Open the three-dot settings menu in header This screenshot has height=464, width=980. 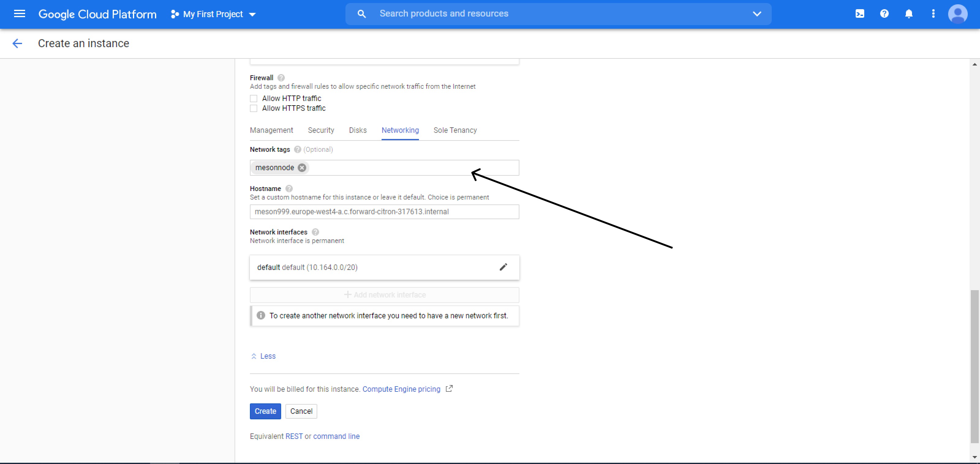click(933, 14)
